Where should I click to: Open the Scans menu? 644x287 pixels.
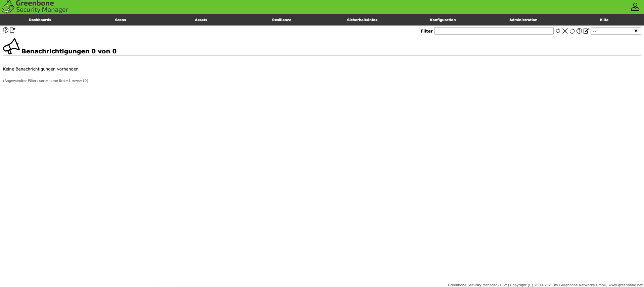[121, 20]
